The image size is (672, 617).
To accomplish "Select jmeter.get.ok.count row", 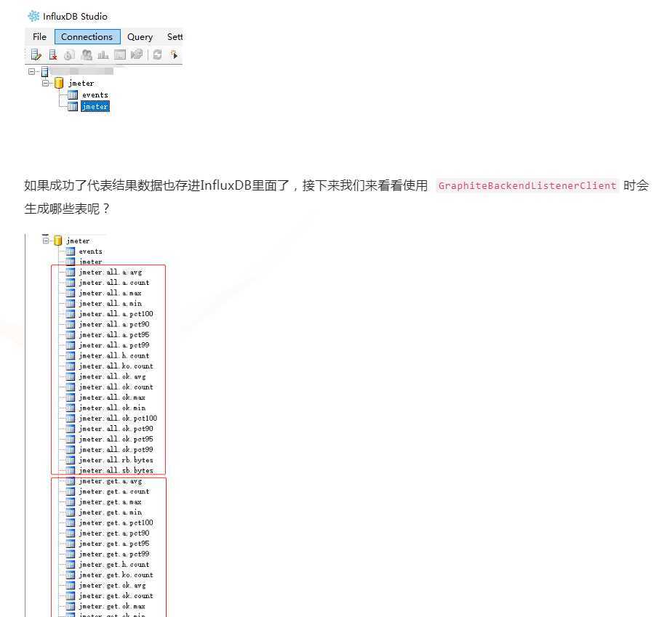I will click(116, 596).
